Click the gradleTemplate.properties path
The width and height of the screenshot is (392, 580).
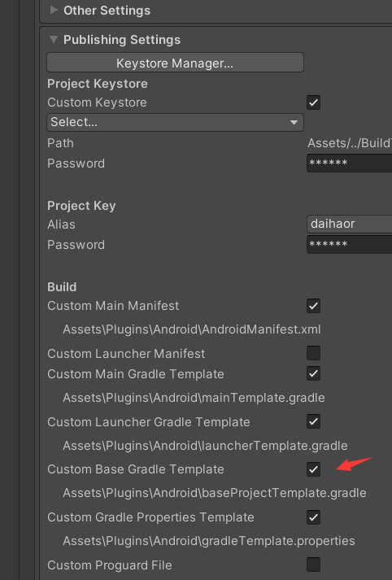click(209, 541)
